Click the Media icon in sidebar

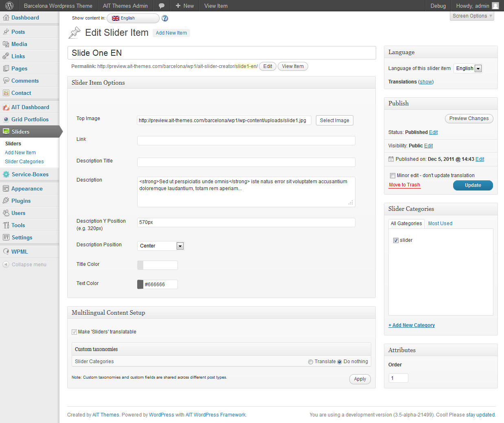[x=6, y=44]
